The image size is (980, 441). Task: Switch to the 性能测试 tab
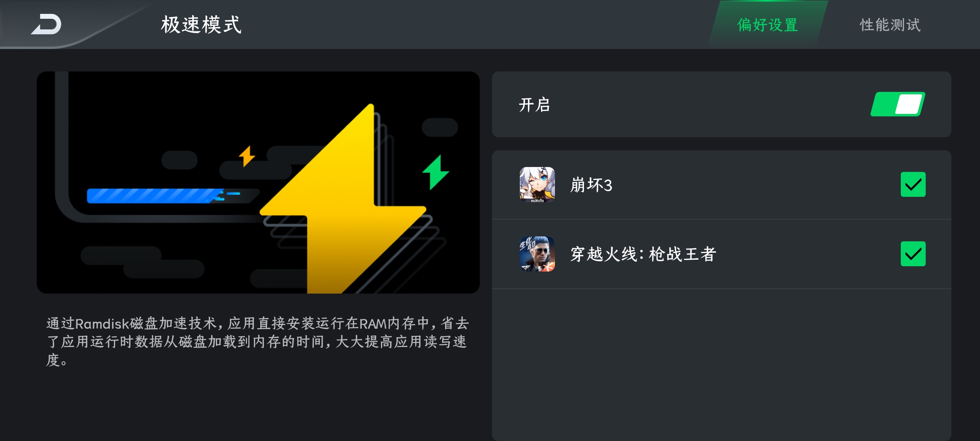890,25
